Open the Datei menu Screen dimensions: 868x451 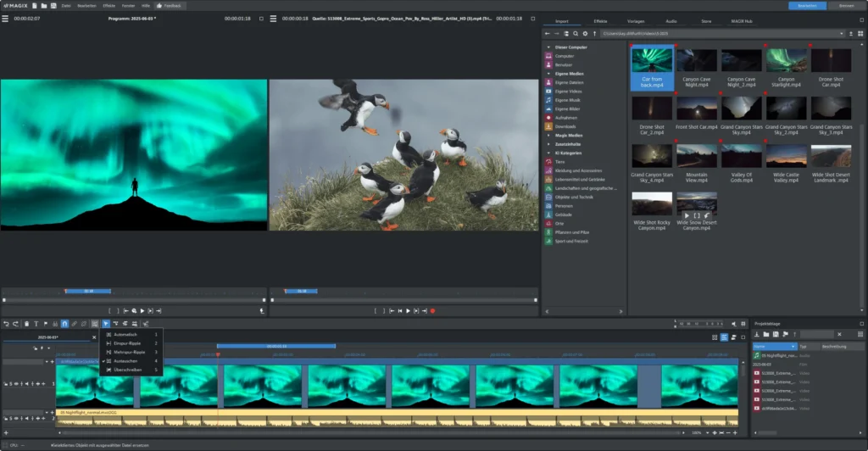pyautogui.click(x=65, y=5)
